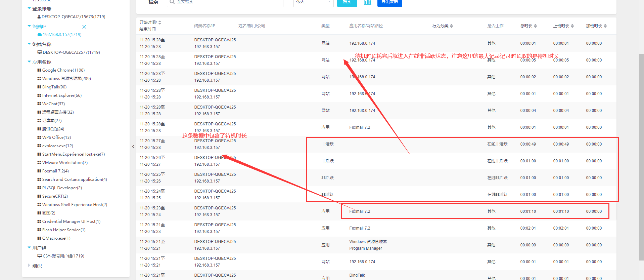Click the vertical scrollbar of the table
Image resolution: width=644 pixels, height=280 pixels.
point(641,157)
